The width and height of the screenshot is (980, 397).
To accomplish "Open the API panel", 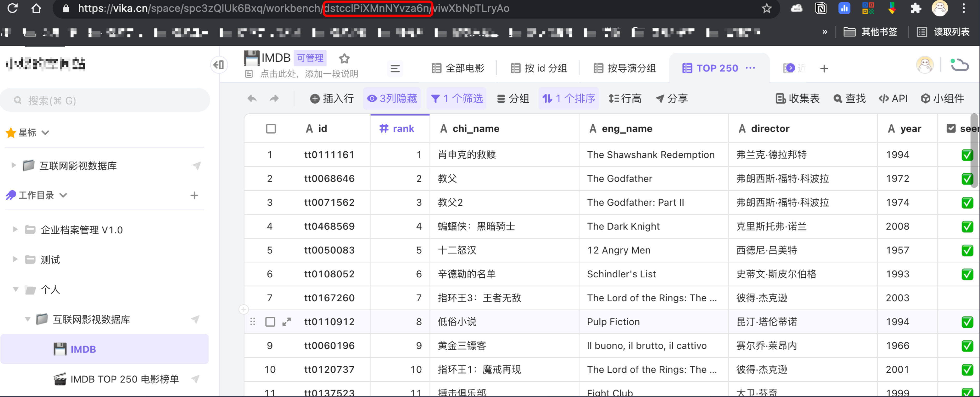I will pos(893,99).
